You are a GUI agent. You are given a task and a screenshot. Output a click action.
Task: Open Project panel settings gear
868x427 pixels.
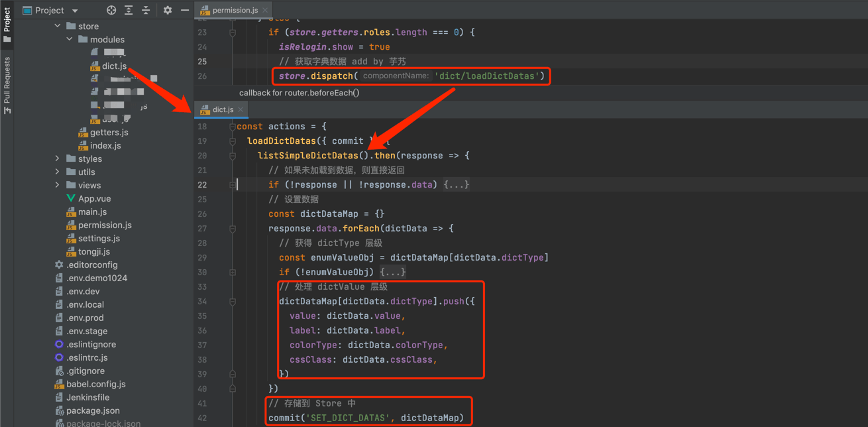click(x=168, y=11)
